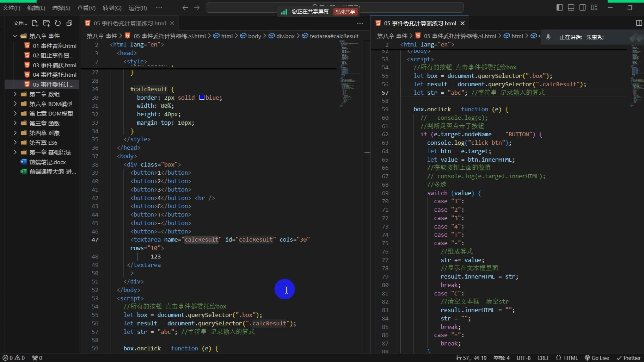The image size is (644, 362).
Task: Go forward in navigation history
Action: point(197,7)
